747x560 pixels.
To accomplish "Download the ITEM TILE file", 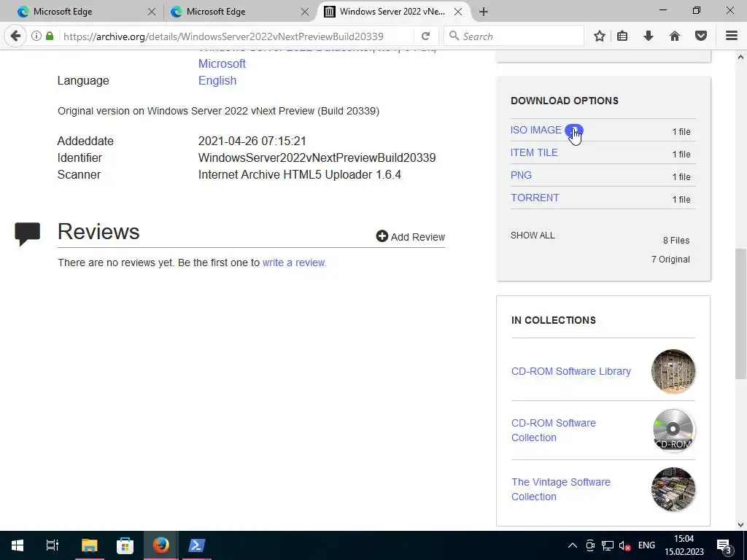I will point(534,152).
